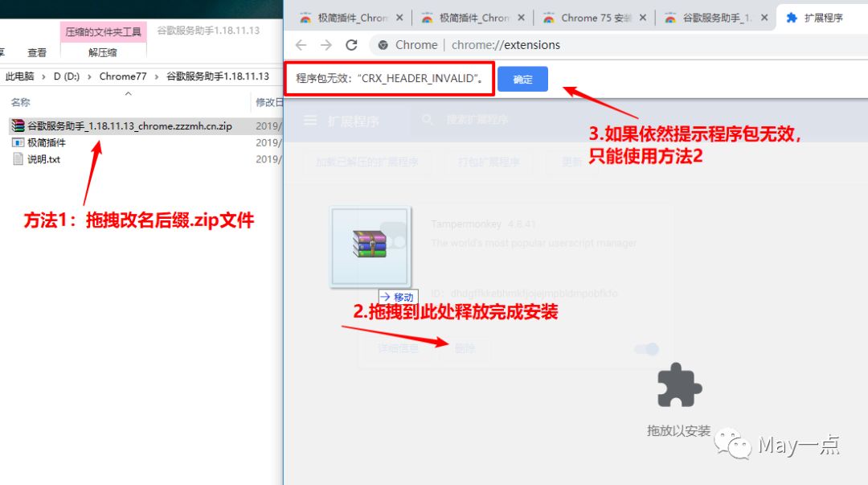Open the 压缩的文件夹工具 ribbon tab

click(103, 32)
